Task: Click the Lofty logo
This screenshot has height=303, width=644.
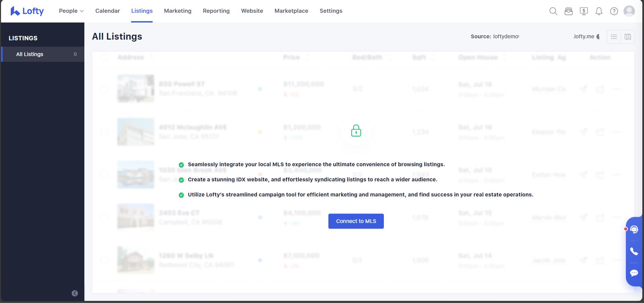Action: [x=27, y=11]
